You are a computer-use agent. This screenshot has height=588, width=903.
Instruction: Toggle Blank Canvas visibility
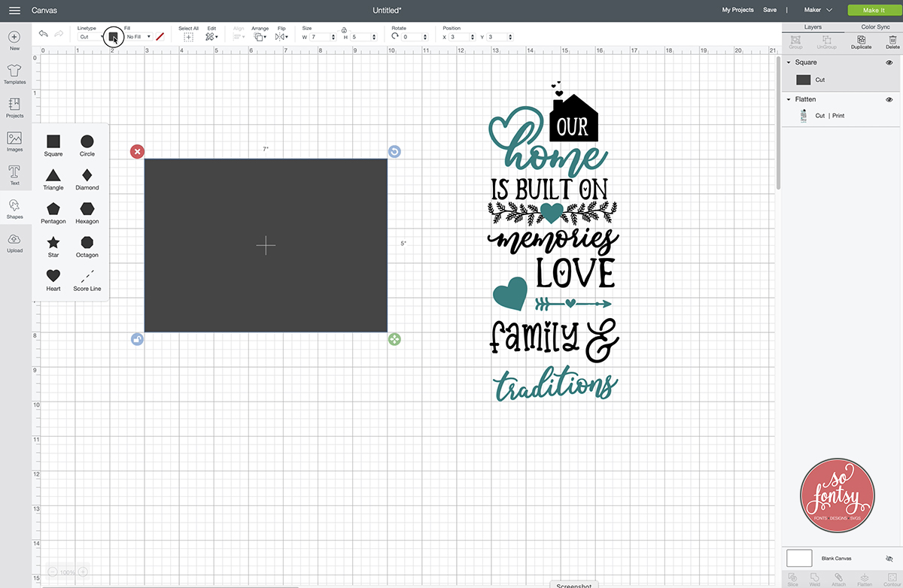click(x=889, y=559)
